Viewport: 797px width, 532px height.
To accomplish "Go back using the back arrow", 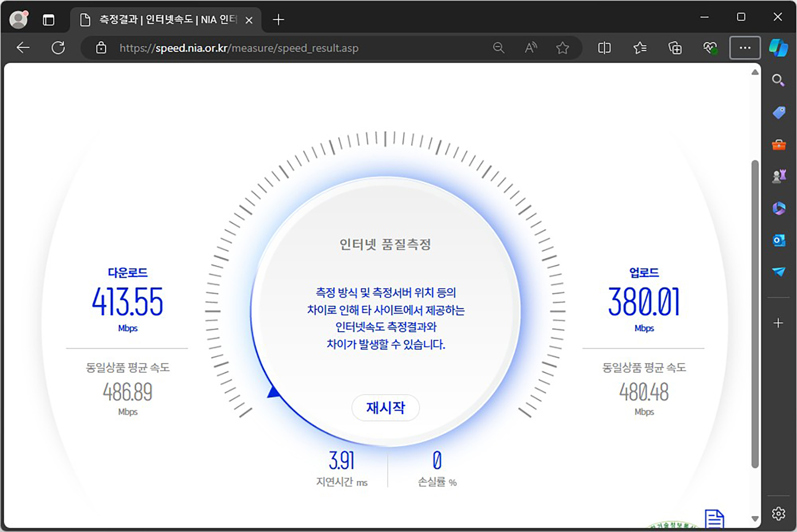I will click(x=23, y=48).
